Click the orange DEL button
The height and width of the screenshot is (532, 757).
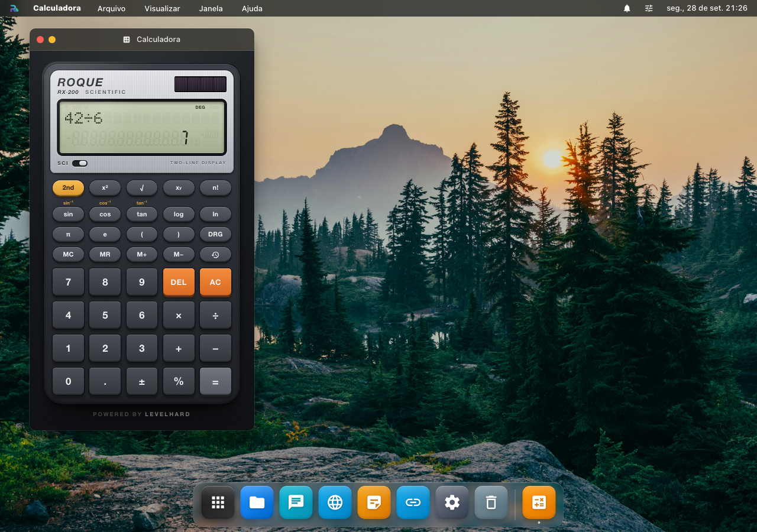click(179, 282)
